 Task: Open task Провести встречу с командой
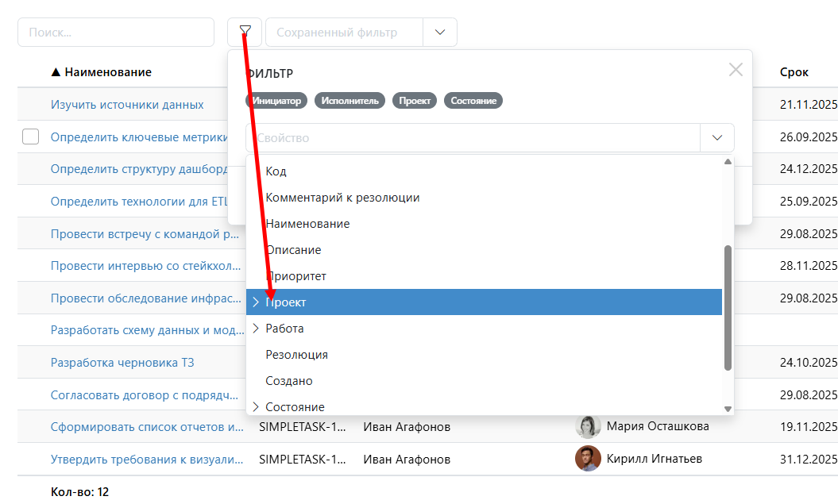(x=145, y=234)
